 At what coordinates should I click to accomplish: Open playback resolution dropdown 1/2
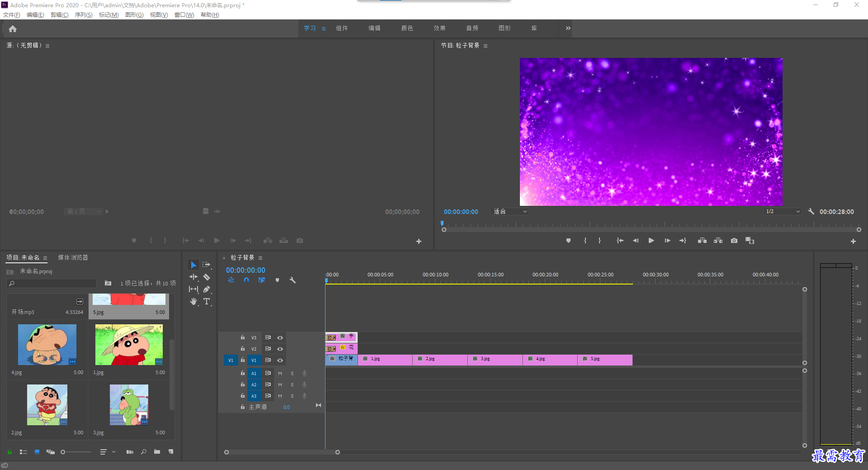pyautogui.click(x=783, y=211)
